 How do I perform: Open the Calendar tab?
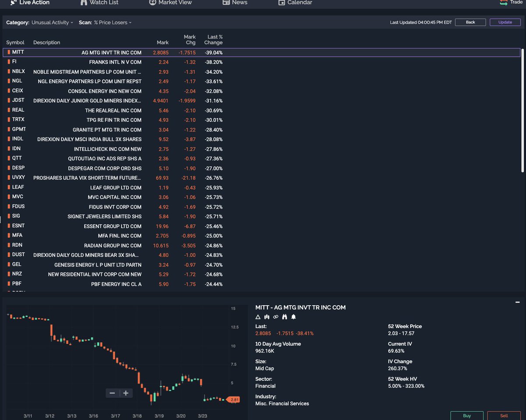(x=295, y=3)
